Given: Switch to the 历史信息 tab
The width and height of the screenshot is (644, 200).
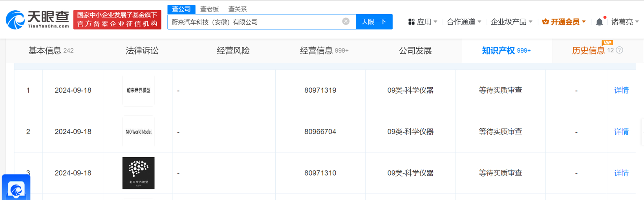Looking at the screenshot, I should [588, 51].
